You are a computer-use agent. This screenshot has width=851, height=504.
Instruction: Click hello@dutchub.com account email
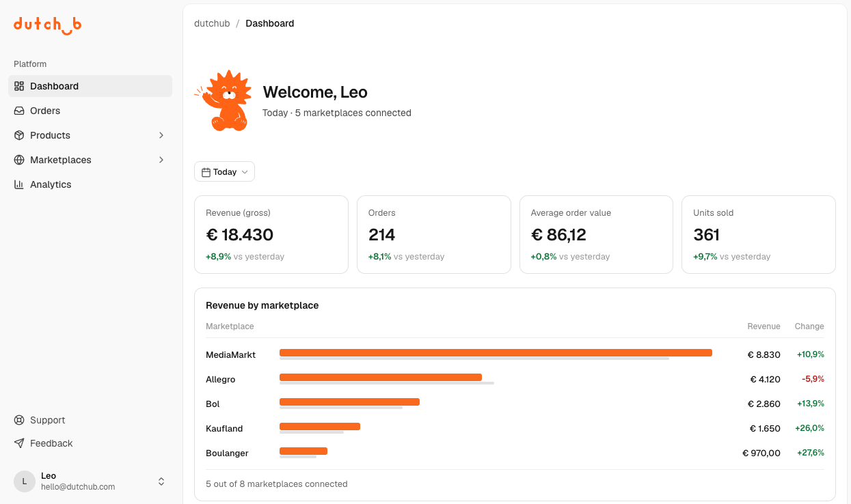[78, 487]
